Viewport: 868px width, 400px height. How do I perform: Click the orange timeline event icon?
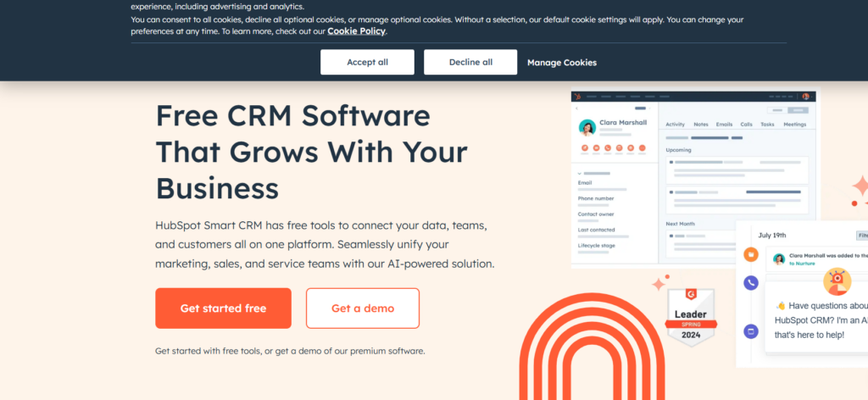coord(751,254)
